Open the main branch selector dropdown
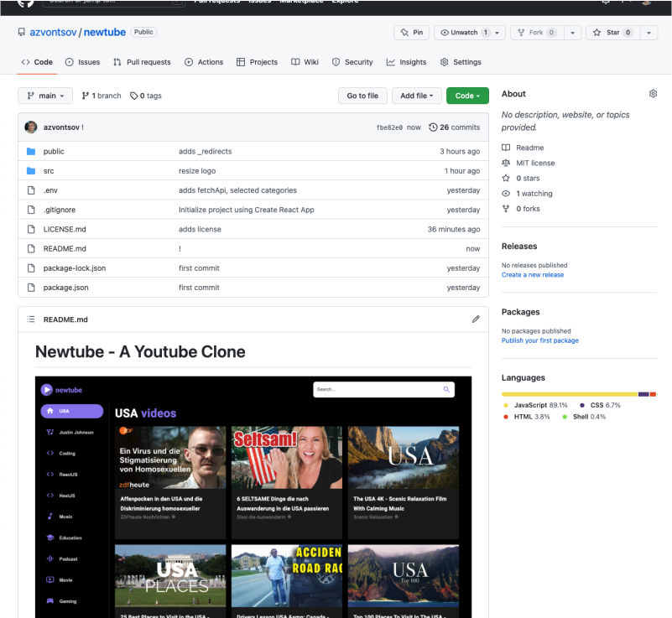 (x=45, y=96)
